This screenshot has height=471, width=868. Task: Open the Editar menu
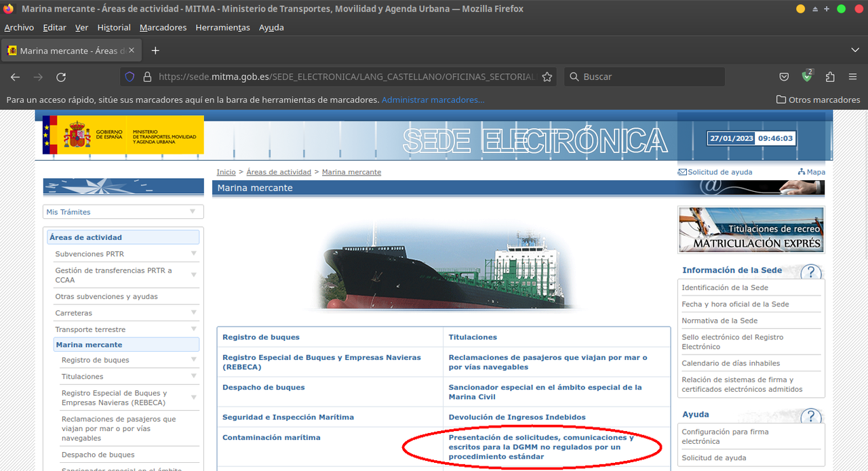pos(54,27)
